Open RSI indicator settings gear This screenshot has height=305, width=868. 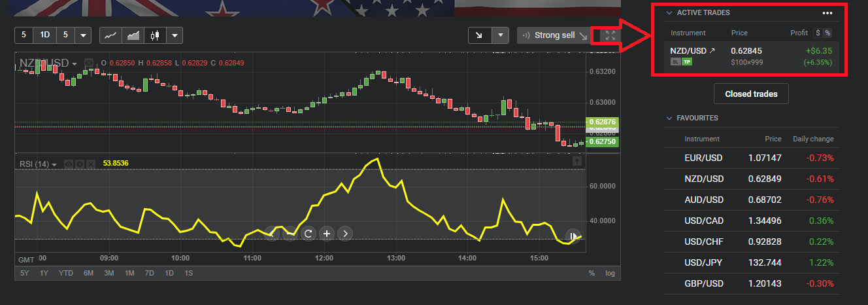coord(79,164)
